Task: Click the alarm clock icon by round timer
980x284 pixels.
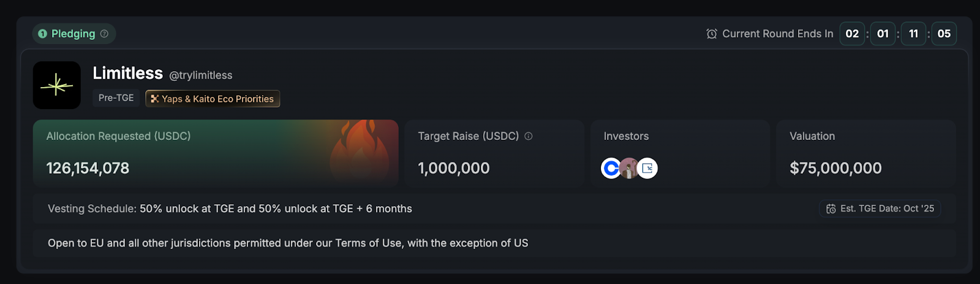Action: (x=712, y=34)
